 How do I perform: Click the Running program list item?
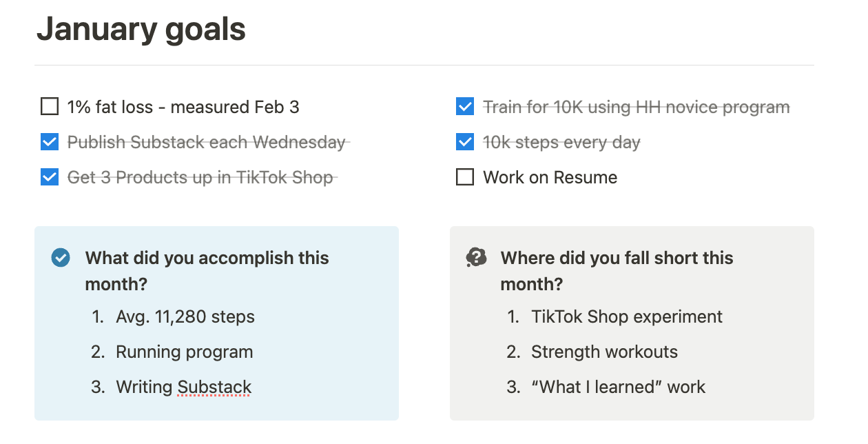pyautogui.click(x=185, y=352)
